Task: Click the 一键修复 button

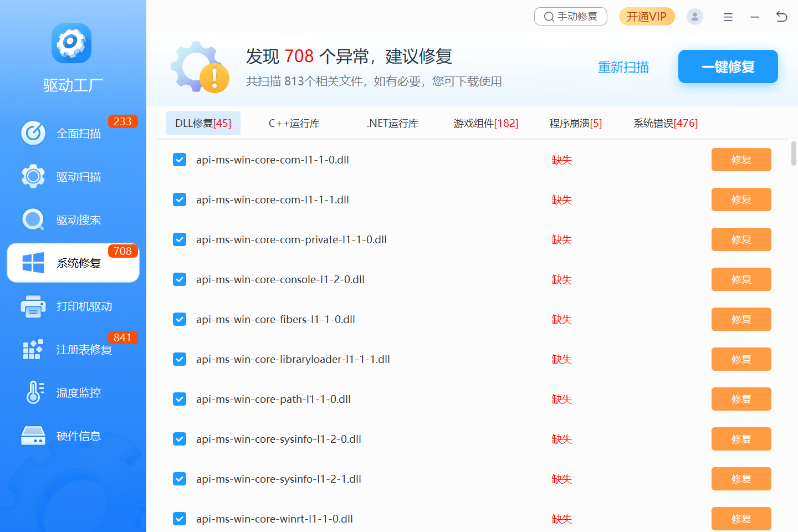Action: 728,66
